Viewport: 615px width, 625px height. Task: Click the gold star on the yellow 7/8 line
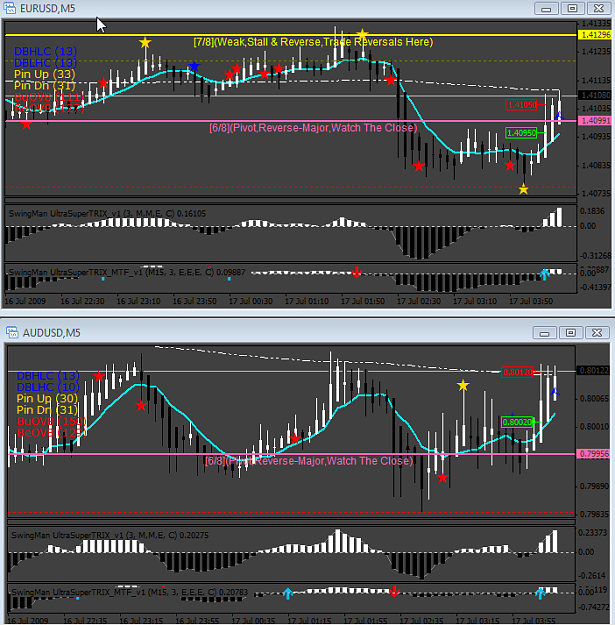click(x=362, y=34)
